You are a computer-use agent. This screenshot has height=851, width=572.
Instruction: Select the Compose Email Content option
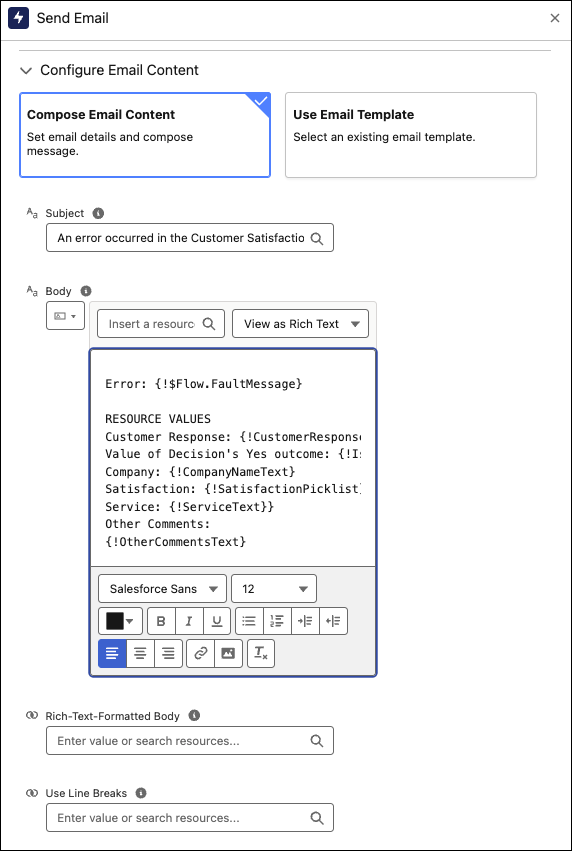point(145,135)
